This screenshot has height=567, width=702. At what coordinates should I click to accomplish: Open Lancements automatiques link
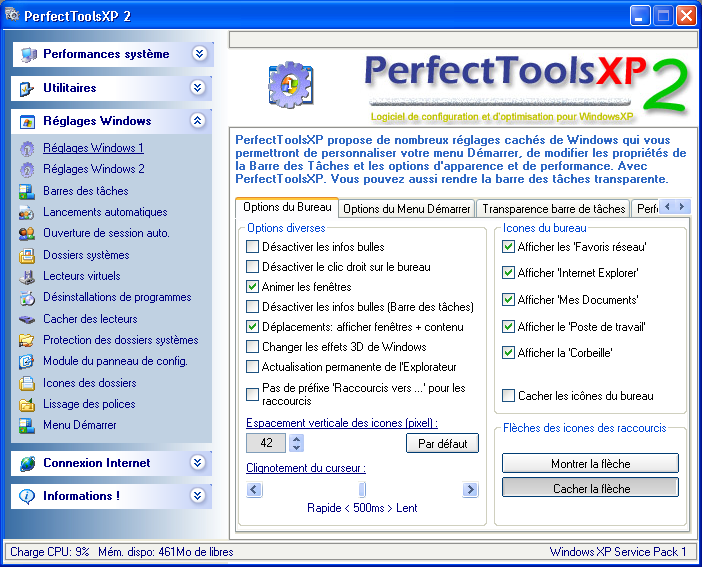click(105, 212)
